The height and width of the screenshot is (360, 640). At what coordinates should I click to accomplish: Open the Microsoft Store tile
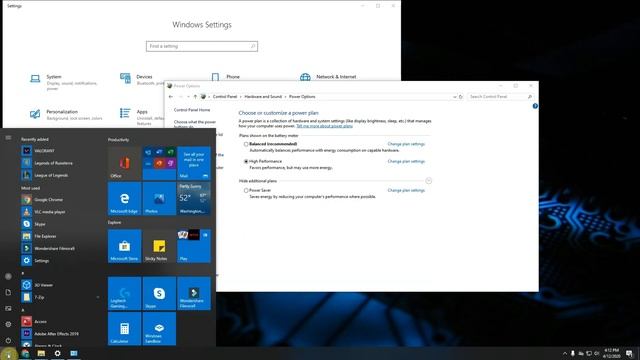(124, 246)
